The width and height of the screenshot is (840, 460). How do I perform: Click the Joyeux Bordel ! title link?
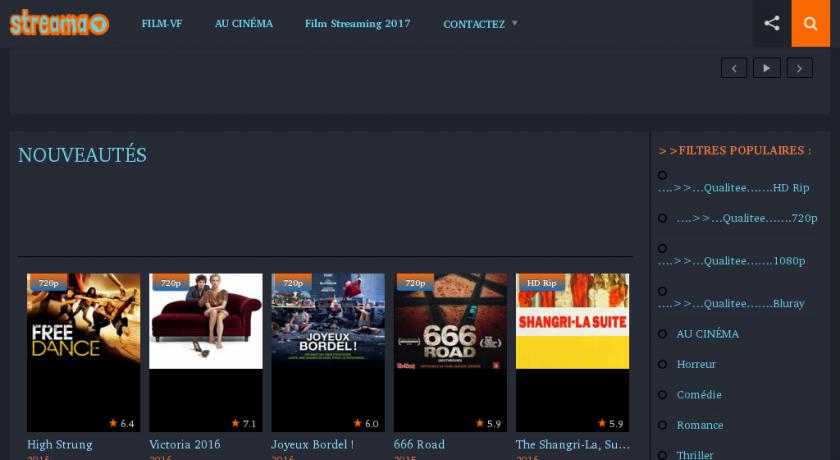(x=312, y=444)
